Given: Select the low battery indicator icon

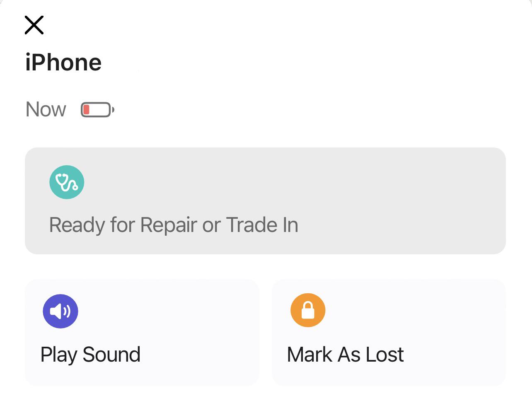Looking at the screenshot, I should [x=97, y=109].
